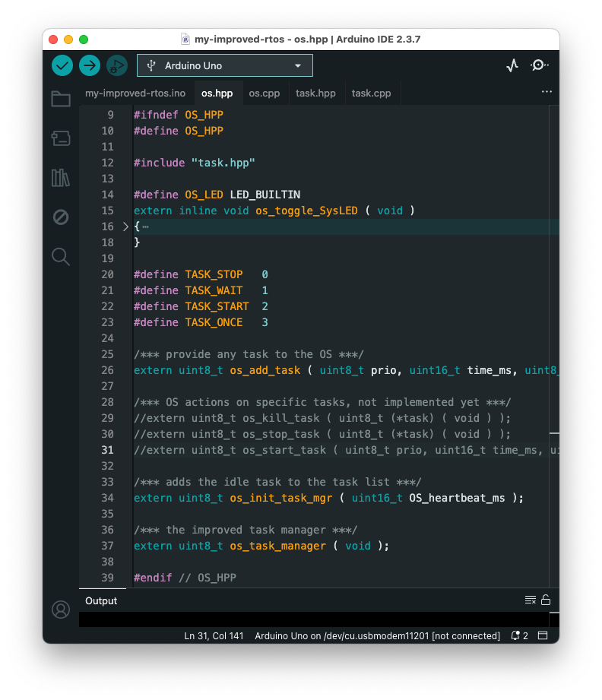Open the Search sidebar panel
Viewport: 602px width, 700px height.
point(61,257)
